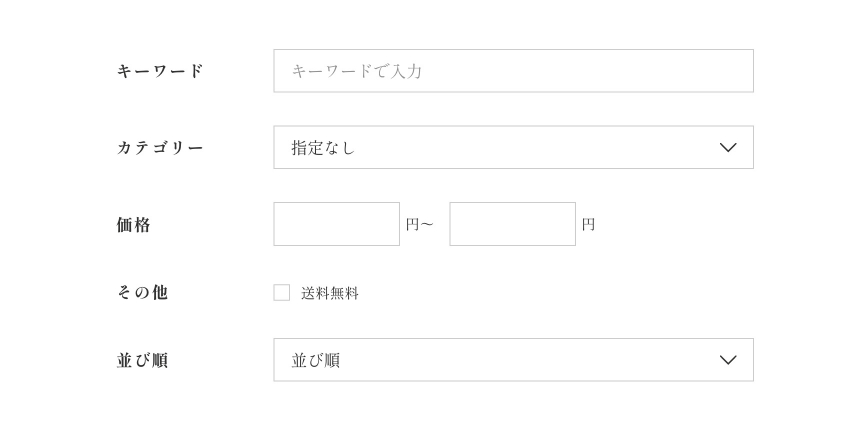Click the キーワード field label
This screenshot has height=433, width=855.
(160, 71)
